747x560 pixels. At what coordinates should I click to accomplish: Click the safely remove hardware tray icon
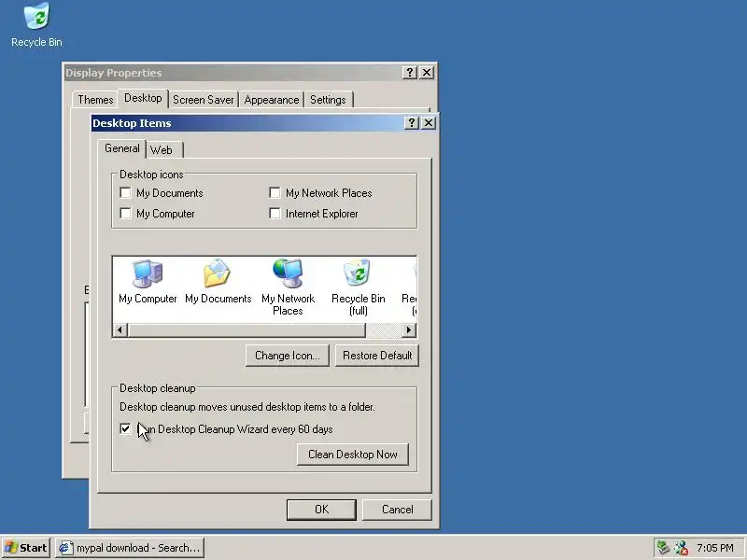click(x=663, y=548)
